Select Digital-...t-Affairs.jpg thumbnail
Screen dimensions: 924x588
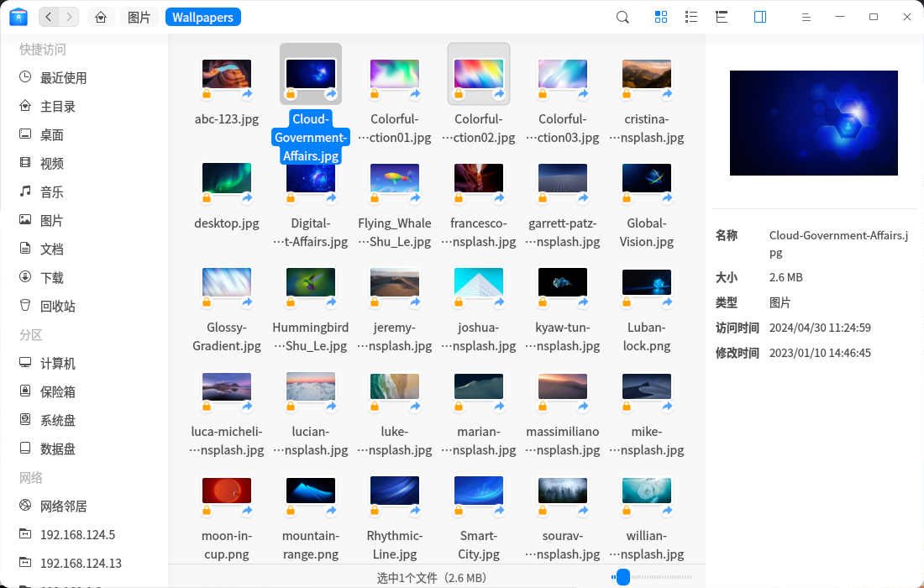tap(311, 179)
